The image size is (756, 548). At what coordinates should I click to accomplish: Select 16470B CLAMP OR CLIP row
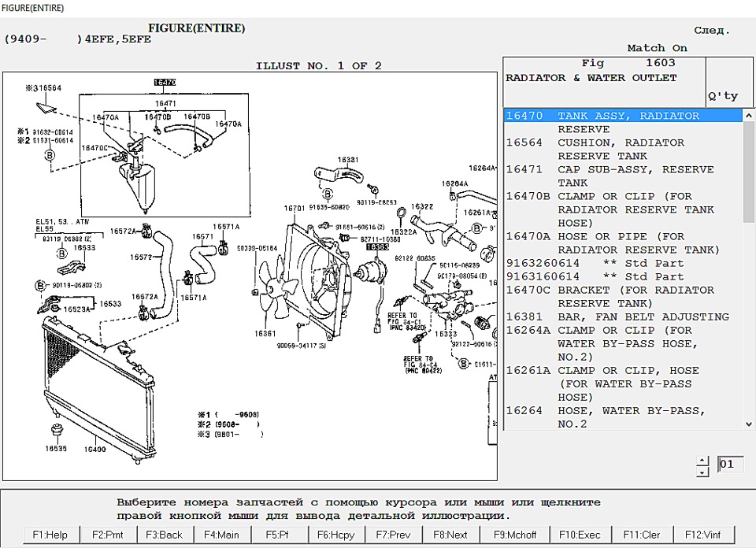[x=623, y=209]
